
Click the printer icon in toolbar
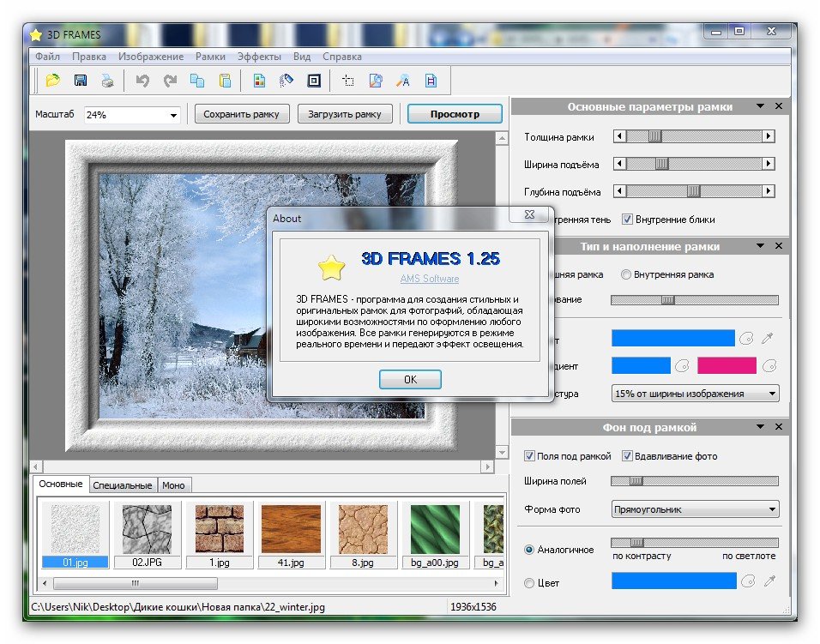106,81
